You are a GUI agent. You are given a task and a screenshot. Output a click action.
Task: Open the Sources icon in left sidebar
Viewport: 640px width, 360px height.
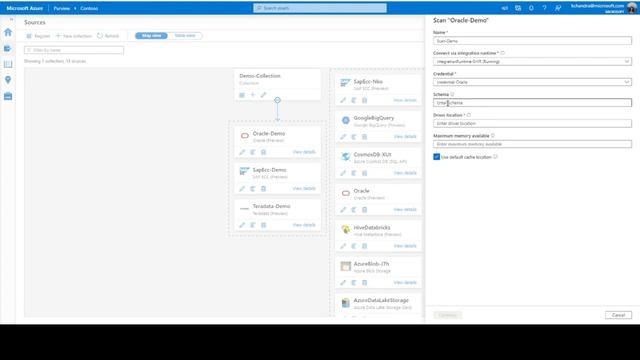[x=8, y=49]
